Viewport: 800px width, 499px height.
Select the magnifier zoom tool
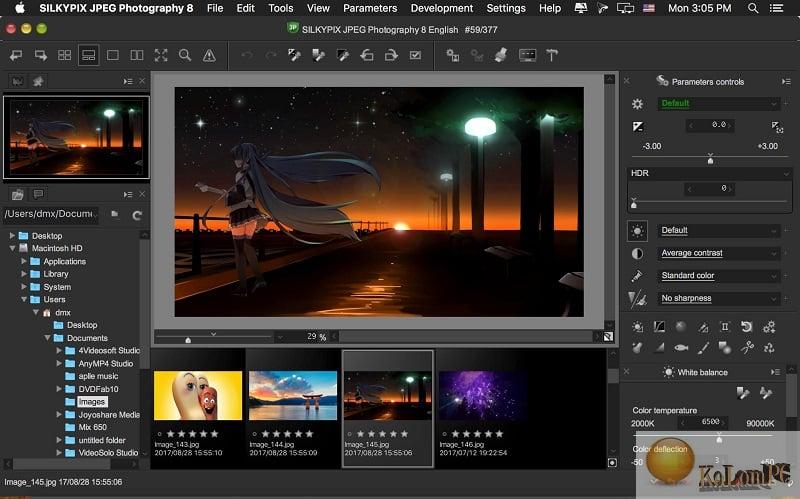[185, 55]
